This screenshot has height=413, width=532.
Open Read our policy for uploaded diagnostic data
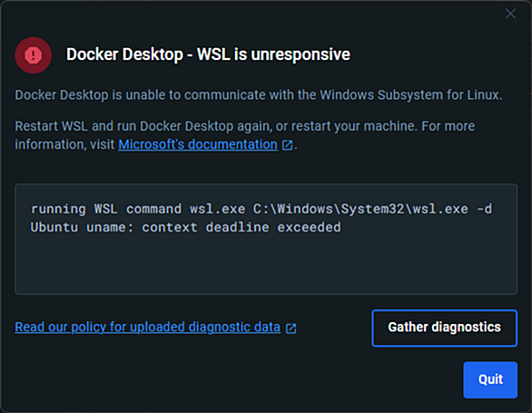pos(148,327)
